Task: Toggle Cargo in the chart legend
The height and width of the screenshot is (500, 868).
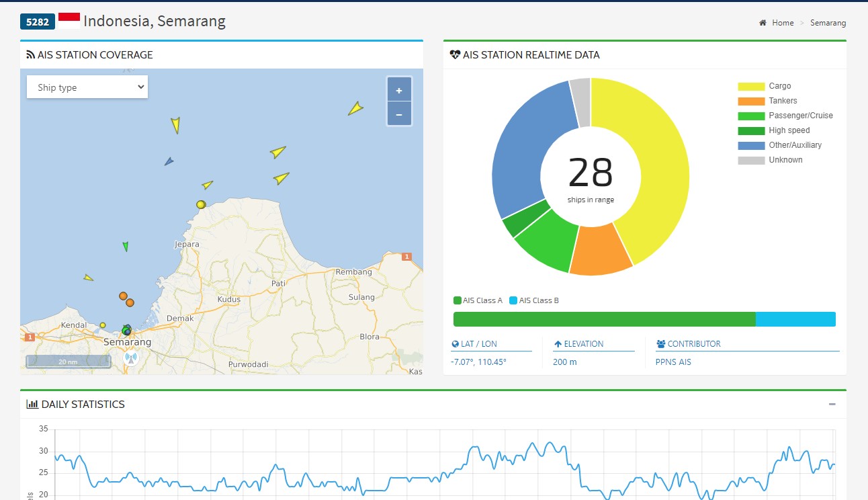Action: tap(779, 86)
